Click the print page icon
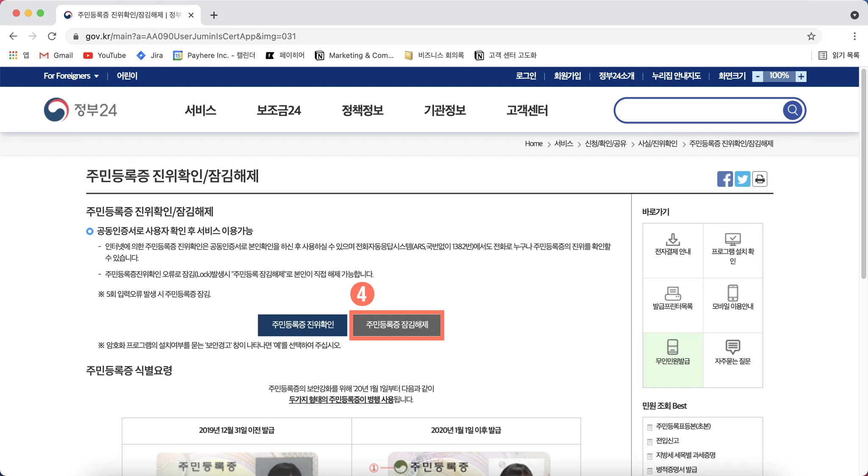The image size is (868, 476). click(760, 179)
